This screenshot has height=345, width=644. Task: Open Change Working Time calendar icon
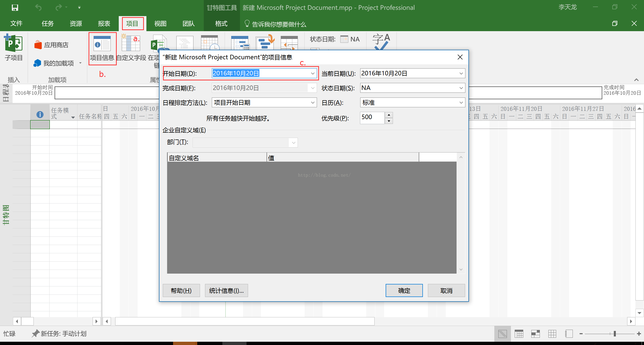[x=210, y=43]
